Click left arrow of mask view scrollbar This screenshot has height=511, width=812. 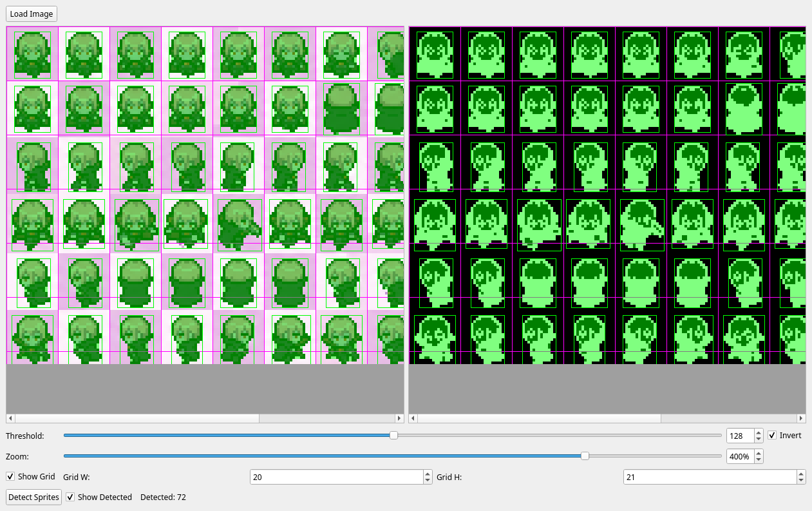(413, 418)
